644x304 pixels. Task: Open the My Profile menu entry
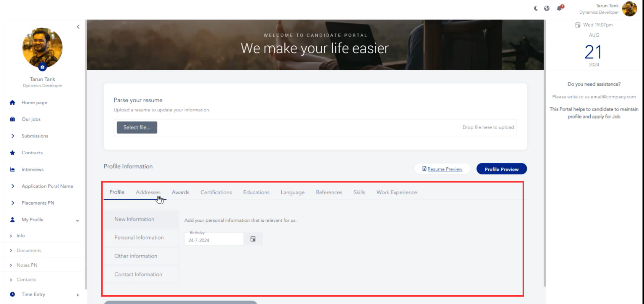33,219
